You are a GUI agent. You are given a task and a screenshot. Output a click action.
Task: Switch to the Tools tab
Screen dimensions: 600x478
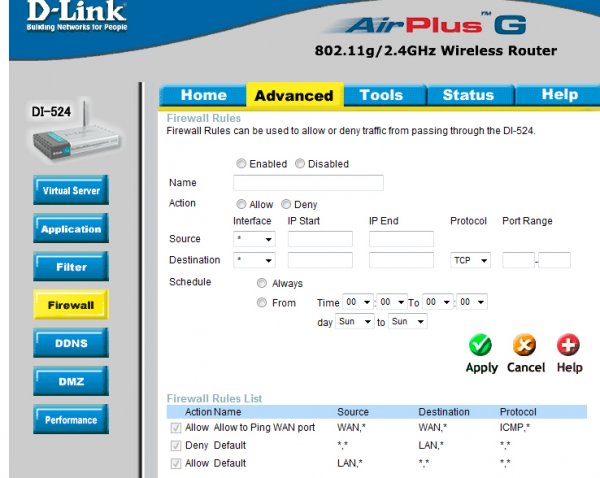coord(381,95)
